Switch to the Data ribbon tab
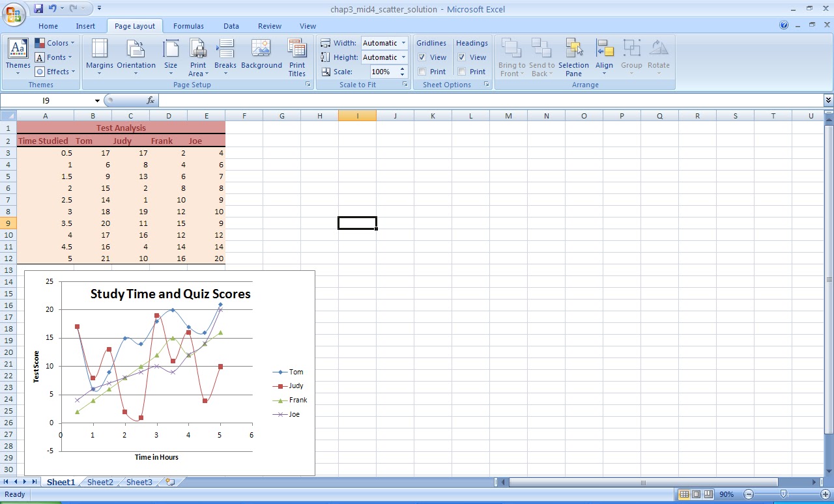 click(x=231, y=26)
